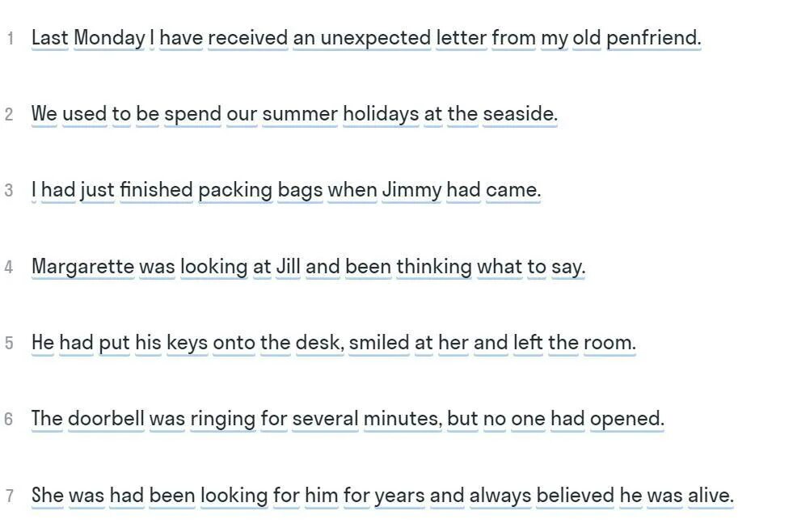Click the word 'doorbell' in sentence 6
The height and width of the screenshot is (532, 793).
click(x=106, y=419)
